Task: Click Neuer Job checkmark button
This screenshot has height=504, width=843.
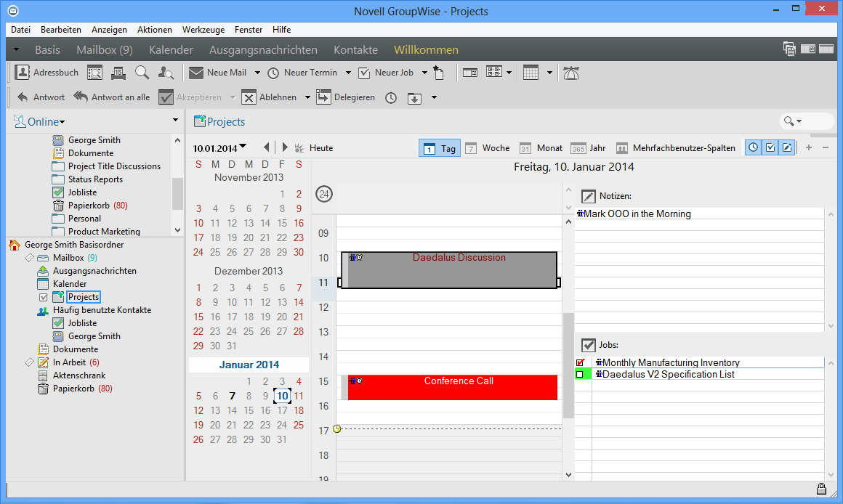Action: [386, 73]
